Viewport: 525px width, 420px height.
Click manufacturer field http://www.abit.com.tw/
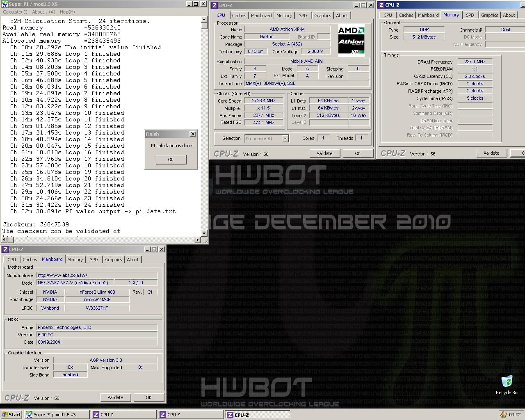[x=97, y=275]
